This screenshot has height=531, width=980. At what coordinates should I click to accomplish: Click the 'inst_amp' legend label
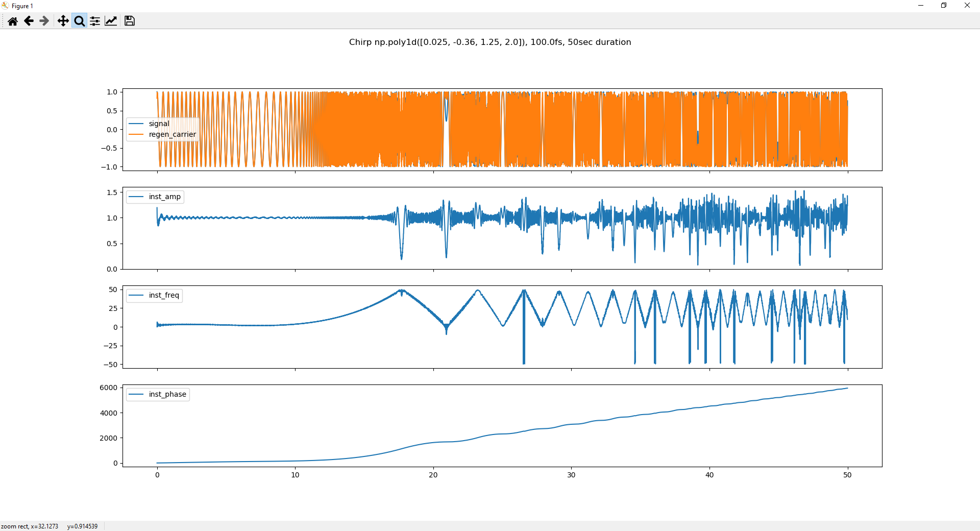[164, 197]
